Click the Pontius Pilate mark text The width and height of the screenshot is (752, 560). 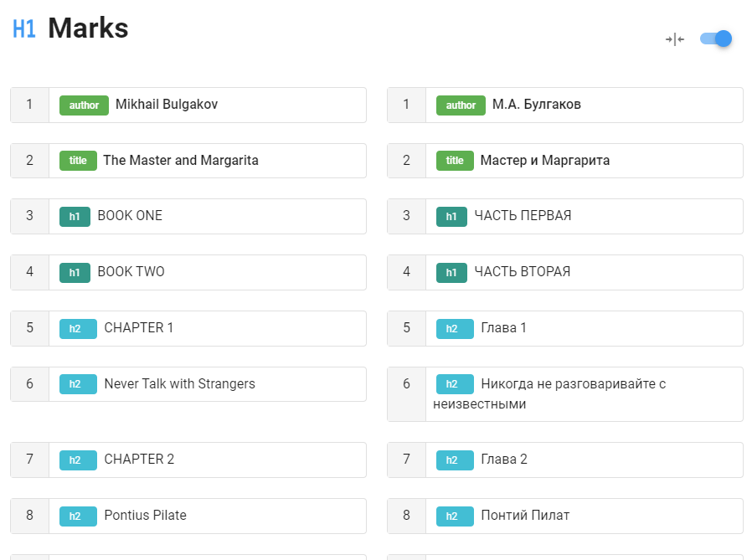[x=145, y=516]
